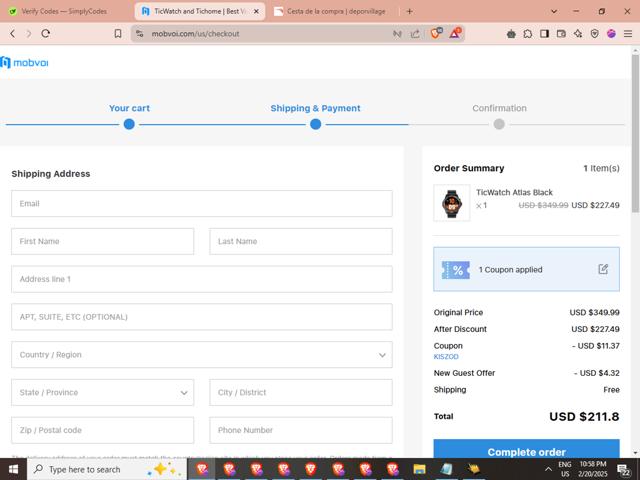Focus the Phone Number field
Screen dimensions: 640x480
301,430
